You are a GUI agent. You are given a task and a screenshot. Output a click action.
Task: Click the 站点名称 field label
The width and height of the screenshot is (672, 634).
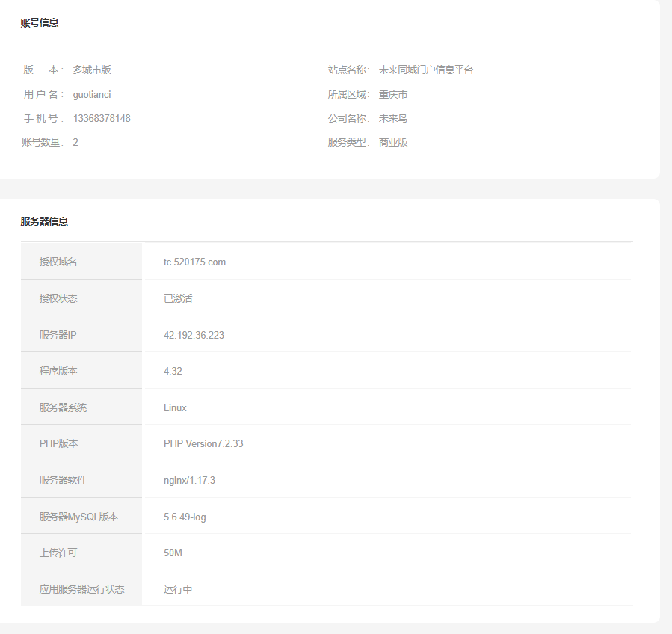pyautogui.click(x=348, y=70)
